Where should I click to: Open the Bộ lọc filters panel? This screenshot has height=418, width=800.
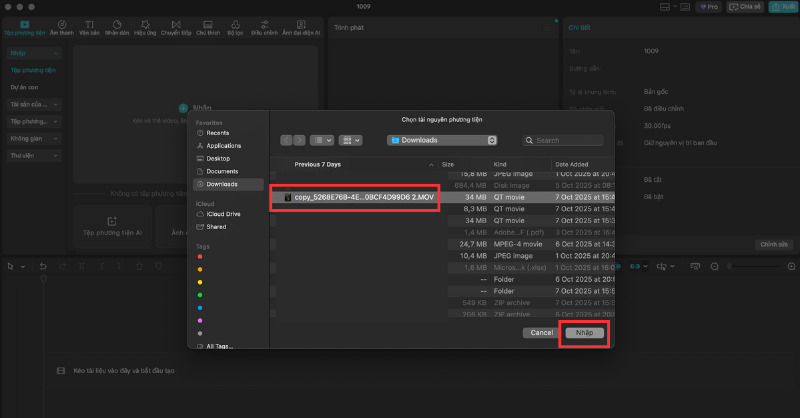point(235,25)
